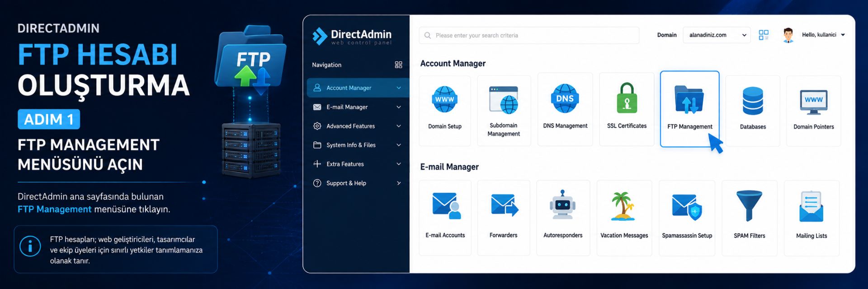Viewport: 868px width, 289px height.
Task: Click the Domain Pointers text label
Action: tap(814, 127)
